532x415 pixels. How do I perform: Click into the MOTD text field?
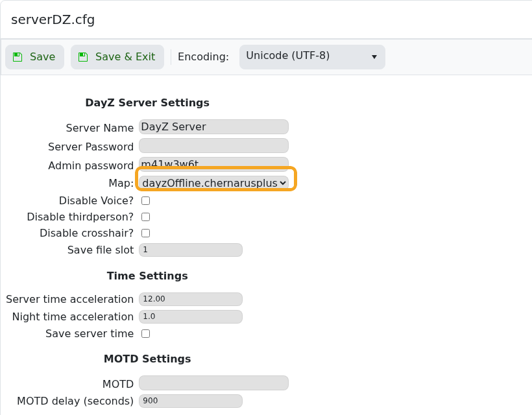coord(213,383)
